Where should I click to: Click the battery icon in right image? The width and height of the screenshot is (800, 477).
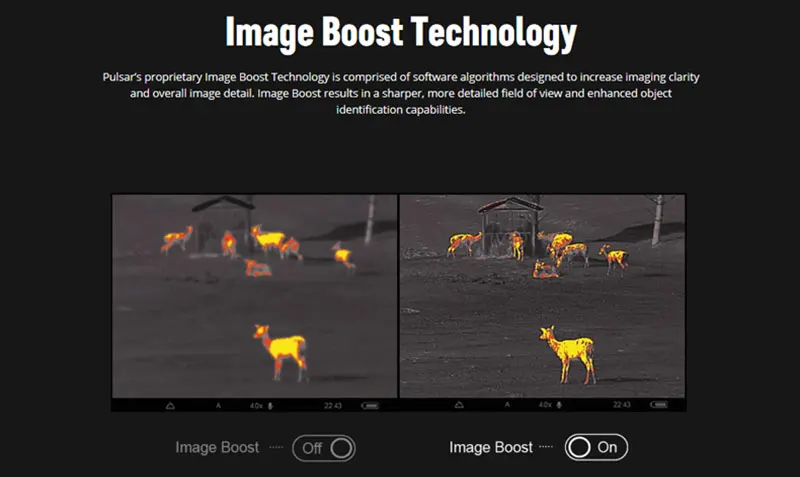(659, 405)
